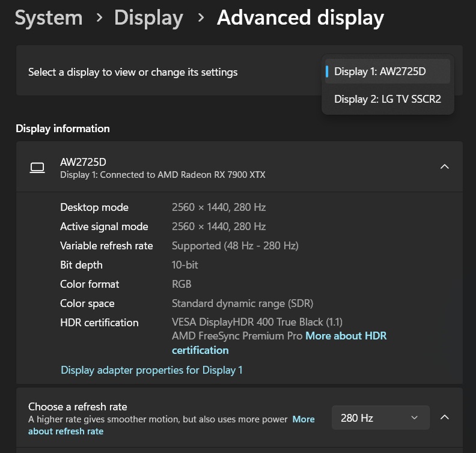Collapse the Choose a refresh rate section
Image resolution: width=476 pixels, height=453 pixels.
444,417
